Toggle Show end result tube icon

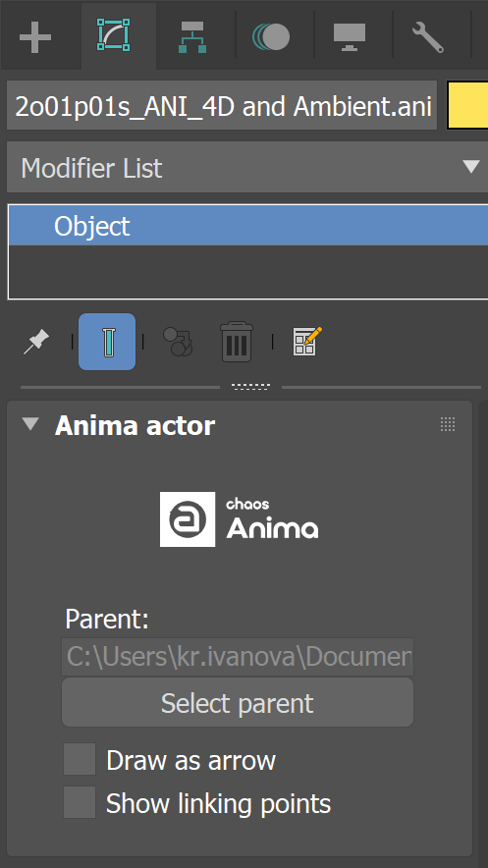(x=107, y=342)
